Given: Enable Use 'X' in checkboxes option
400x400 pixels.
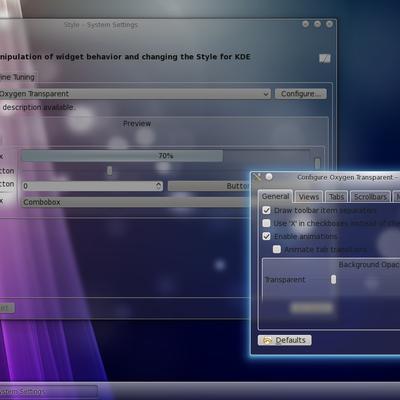Looking at the screenshot, I should point(266,223).
